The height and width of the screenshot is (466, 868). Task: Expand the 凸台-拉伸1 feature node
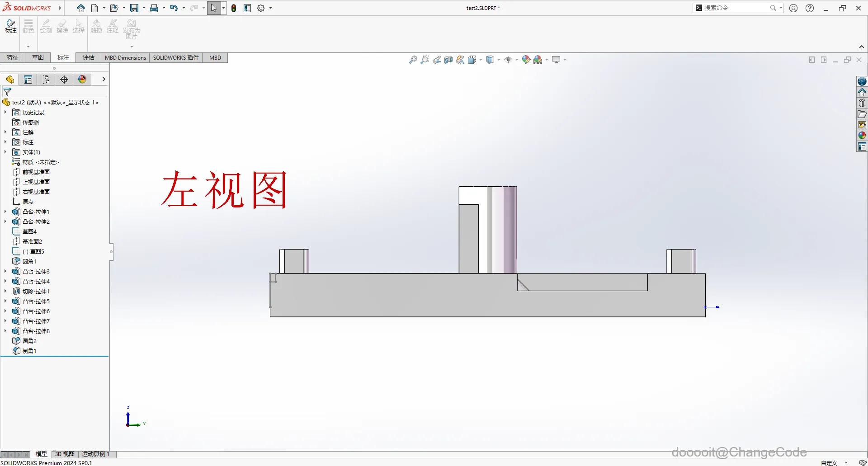tap(5, 212)
